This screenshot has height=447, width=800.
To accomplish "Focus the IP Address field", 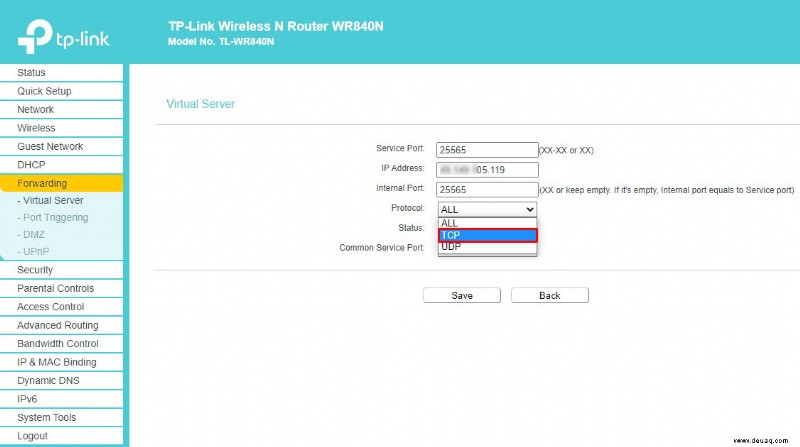I will pyautogui.click(x=487, y=169).
